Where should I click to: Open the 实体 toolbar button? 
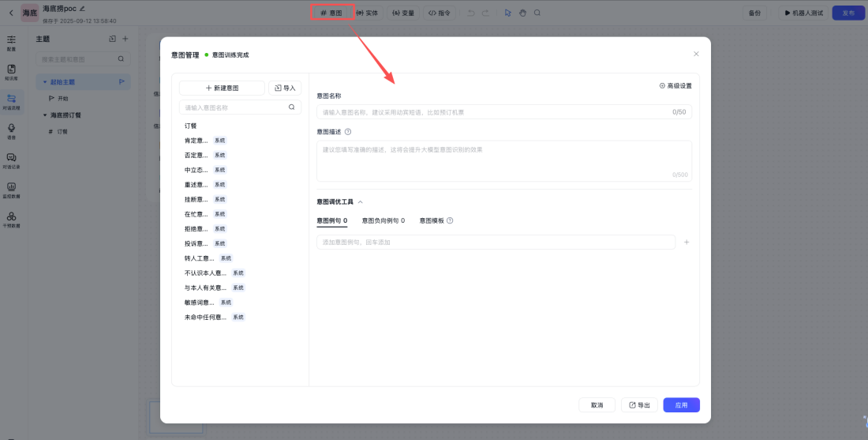pos(366,13)
